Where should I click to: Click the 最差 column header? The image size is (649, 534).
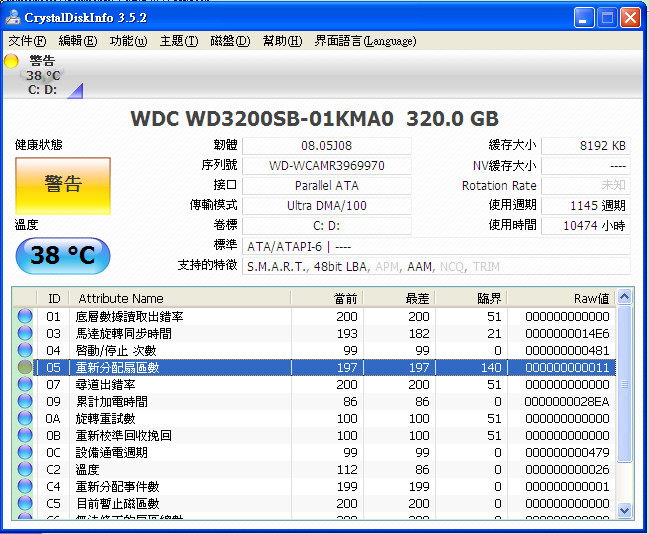(399, 298)
